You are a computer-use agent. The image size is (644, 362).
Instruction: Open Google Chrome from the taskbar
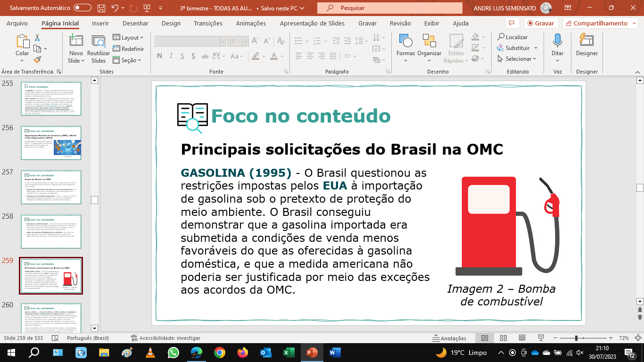219,352
